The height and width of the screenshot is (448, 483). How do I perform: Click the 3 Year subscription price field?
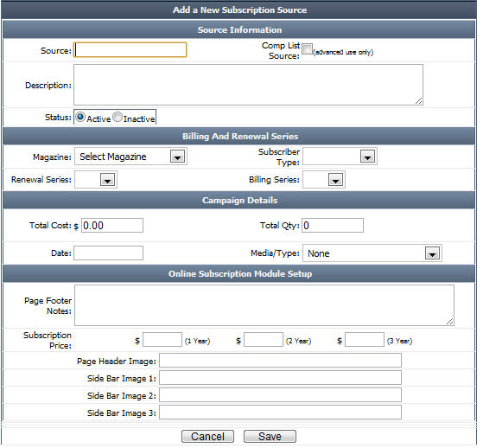(x=365, y=340)
